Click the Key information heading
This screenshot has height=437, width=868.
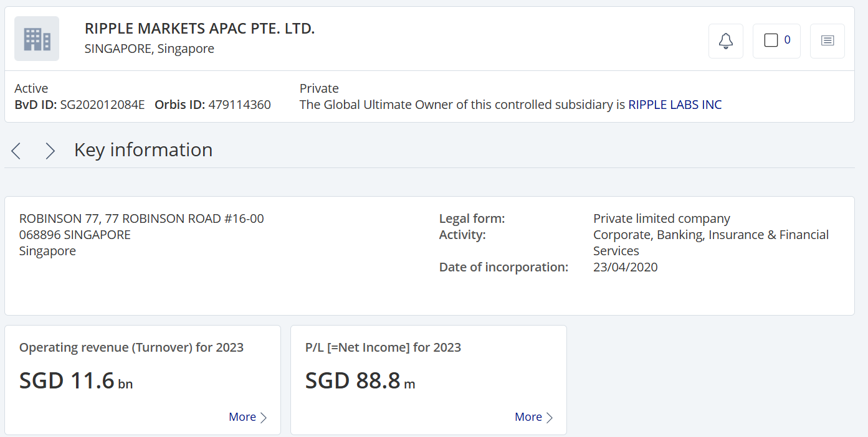click(143, 150)
